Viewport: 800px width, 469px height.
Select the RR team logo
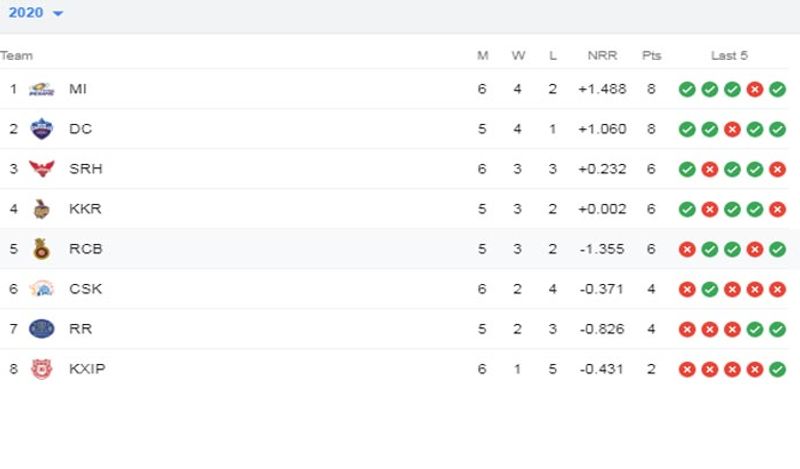coord(41,329)
